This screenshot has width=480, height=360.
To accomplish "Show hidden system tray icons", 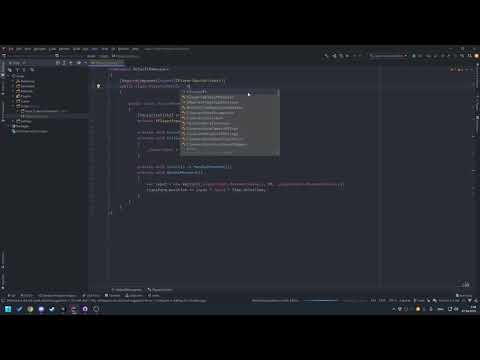I will tap(394, 309).
